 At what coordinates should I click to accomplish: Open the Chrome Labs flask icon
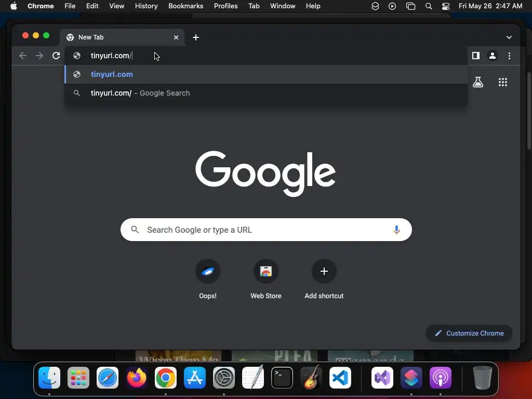pos(478,82)
